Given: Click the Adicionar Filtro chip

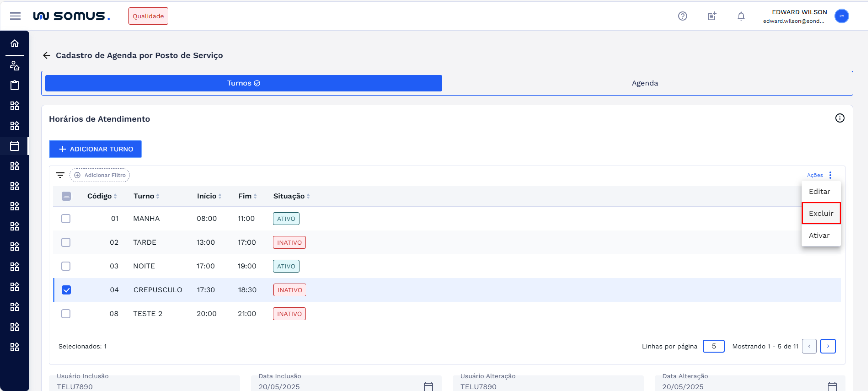Looking at the screenshot, I should [x=100, y=175].
